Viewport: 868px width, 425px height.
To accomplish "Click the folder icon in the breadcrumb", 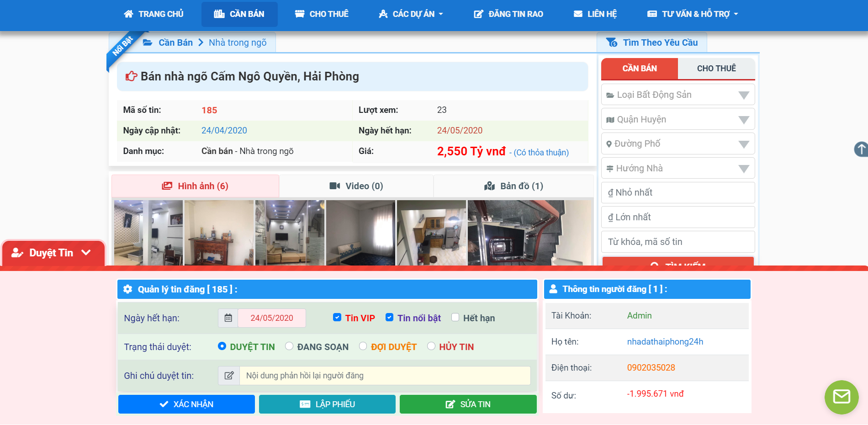I will click(x=148, y=42).
